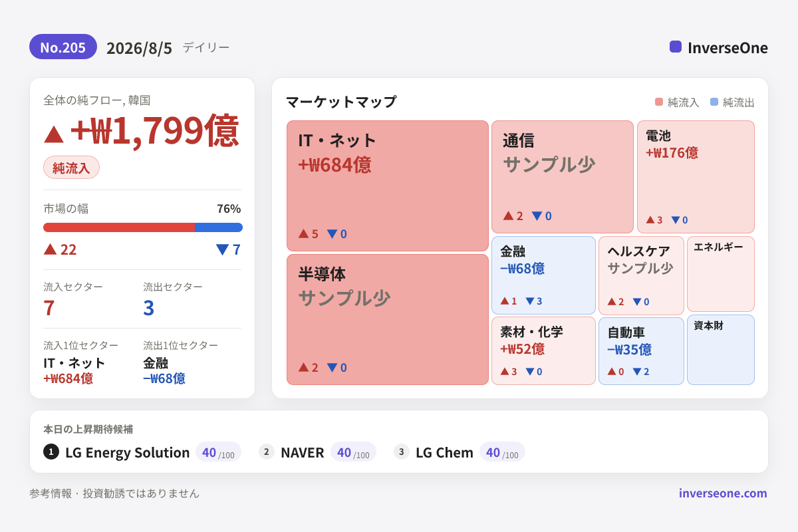Viewport: 798px width, 532px height.
Task: Open the LG Chem candidate
Action: (445, 452)
